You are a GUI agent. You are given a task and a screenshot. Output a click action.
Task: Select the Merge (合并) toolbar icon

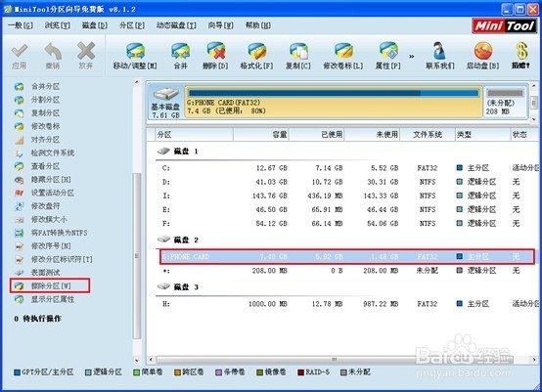180,52
